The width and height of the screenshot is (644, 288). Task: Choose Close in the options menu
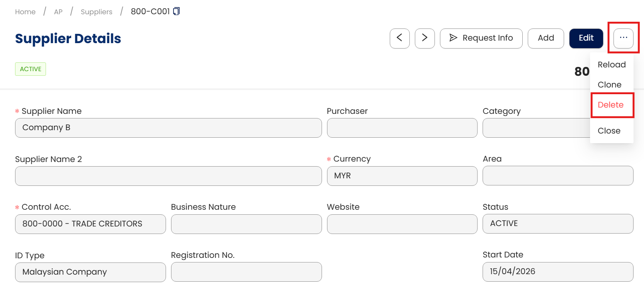pyautogui.click(x=609, y=131)
